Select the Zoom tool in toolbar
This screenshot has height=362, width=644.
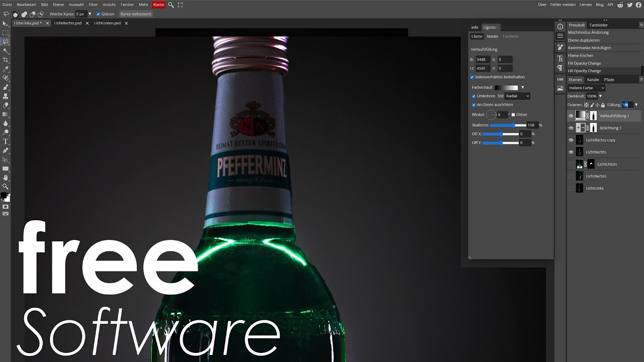[6, 187]
